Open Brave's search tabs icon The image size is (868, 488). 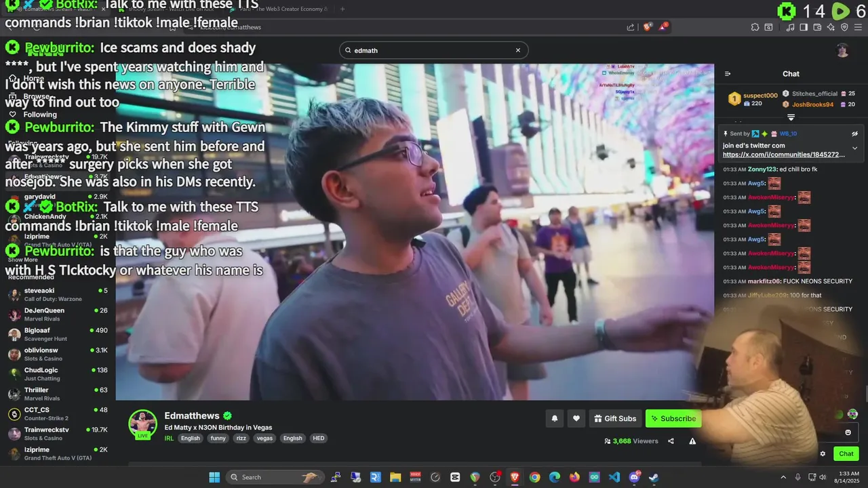(768, 27)
